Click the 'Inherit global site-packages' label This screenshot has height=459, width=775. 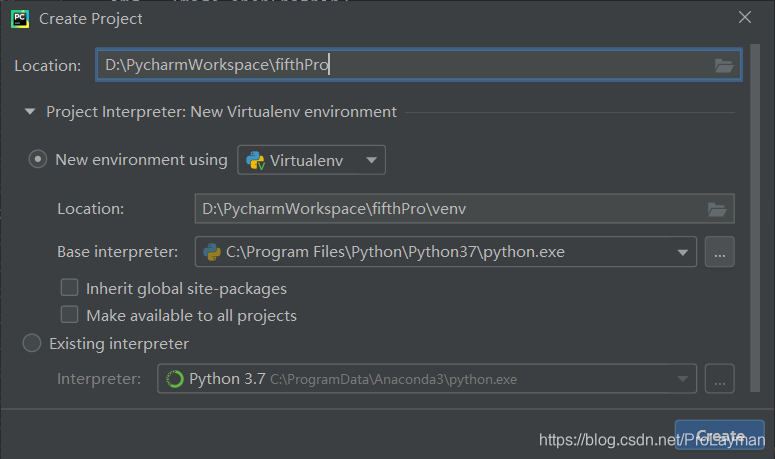186,289
